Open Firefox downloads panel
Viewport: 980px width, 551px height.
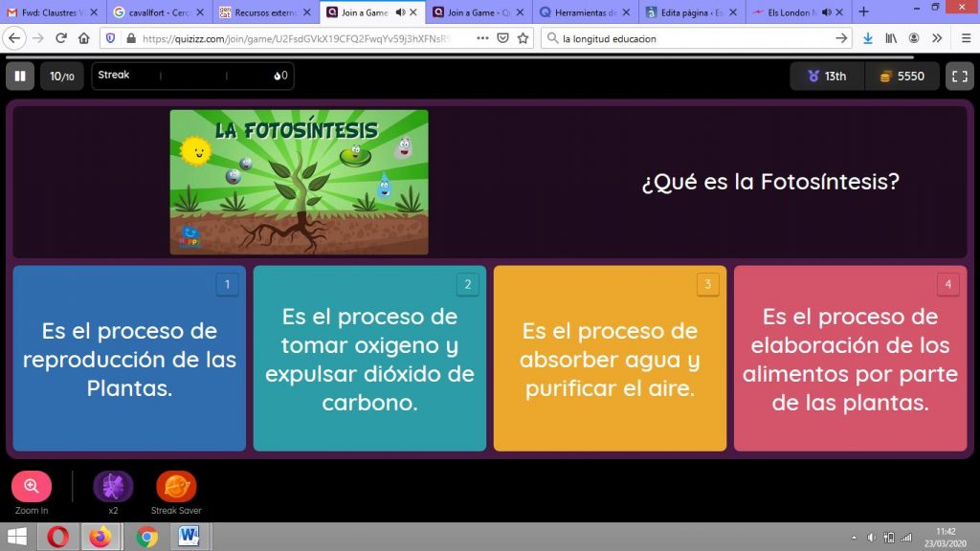[868, 38]
